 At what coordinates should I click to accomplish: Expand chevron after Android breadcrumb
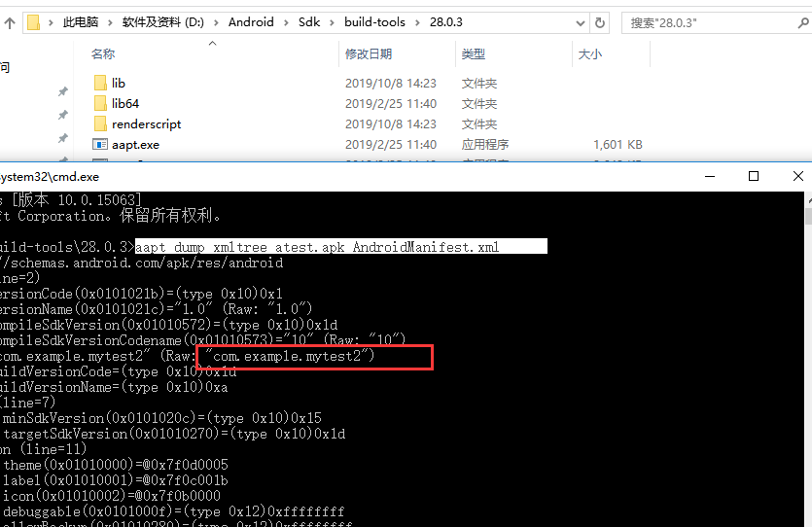click(x=286, y=22)
